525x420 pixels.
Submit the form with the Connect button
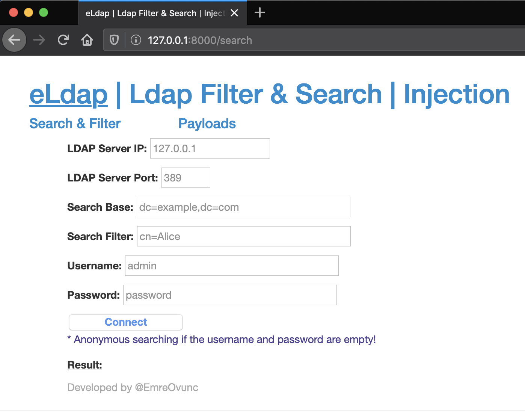(126, 322)
